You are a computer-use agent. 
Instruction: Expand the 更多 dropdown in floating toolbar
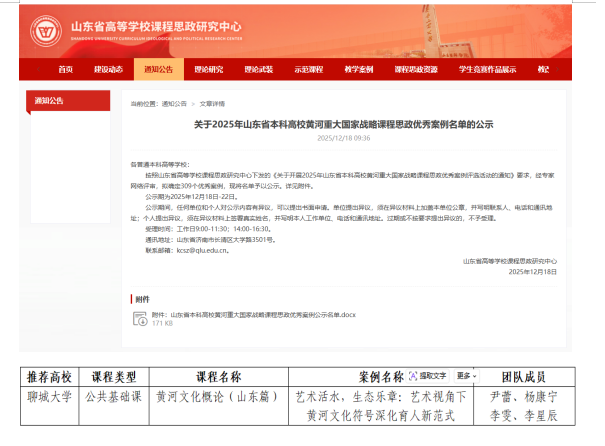[x=465, y=376]
